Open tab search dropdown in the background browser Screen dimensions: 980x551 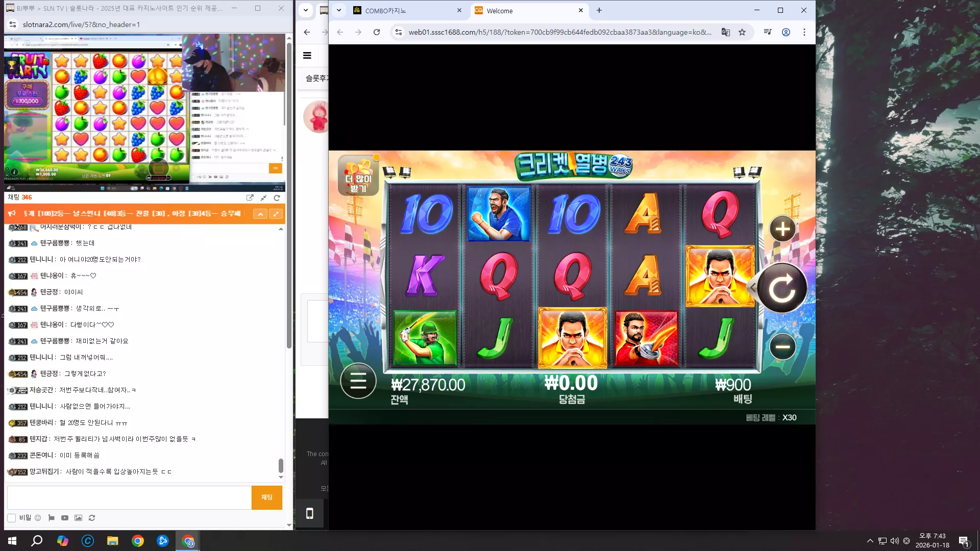tap(306, 10)
